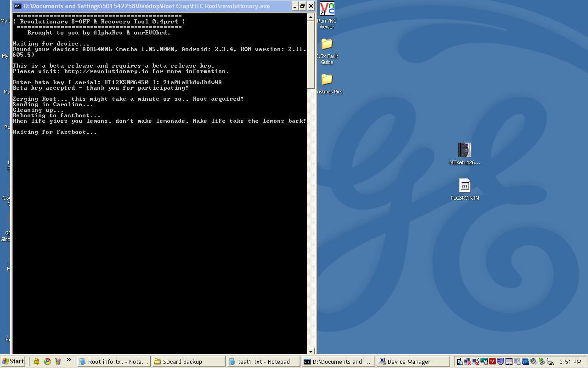
Task: Launch Google Chrome from Quick Launch
Action: coord(47,362)
